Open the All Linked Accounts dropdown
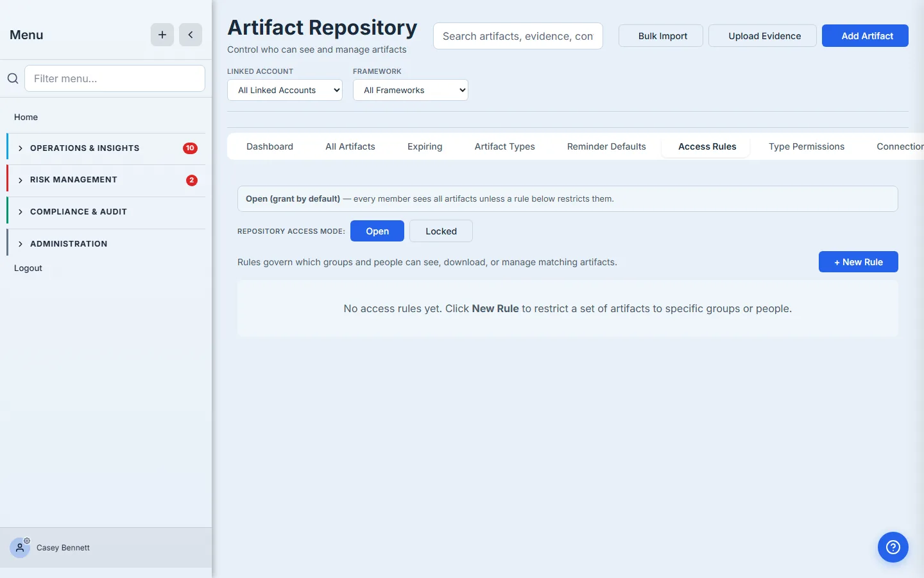 [285, 90]
